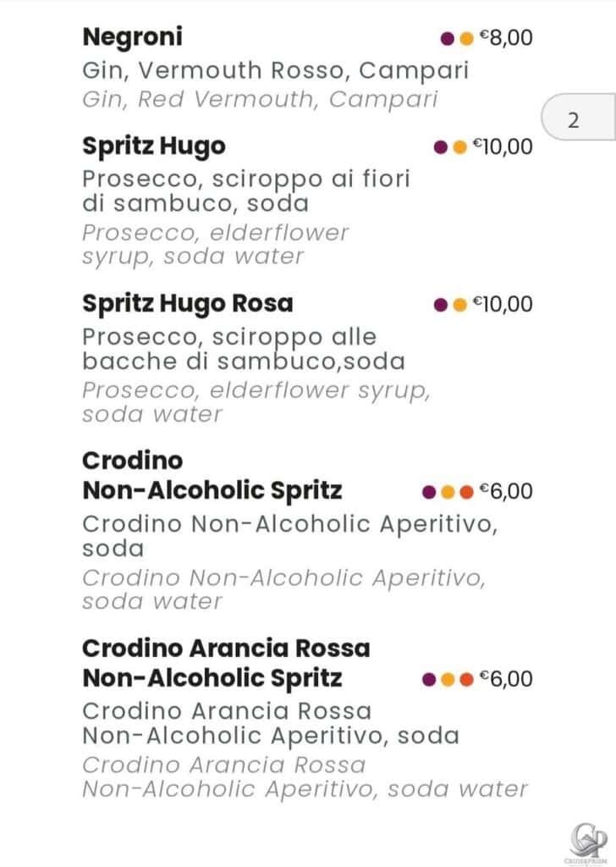This screenshot has width=616, height=867.
Task: Click the €6,00 price of Crodino Arancia Rossa
Action: [506, 679]
